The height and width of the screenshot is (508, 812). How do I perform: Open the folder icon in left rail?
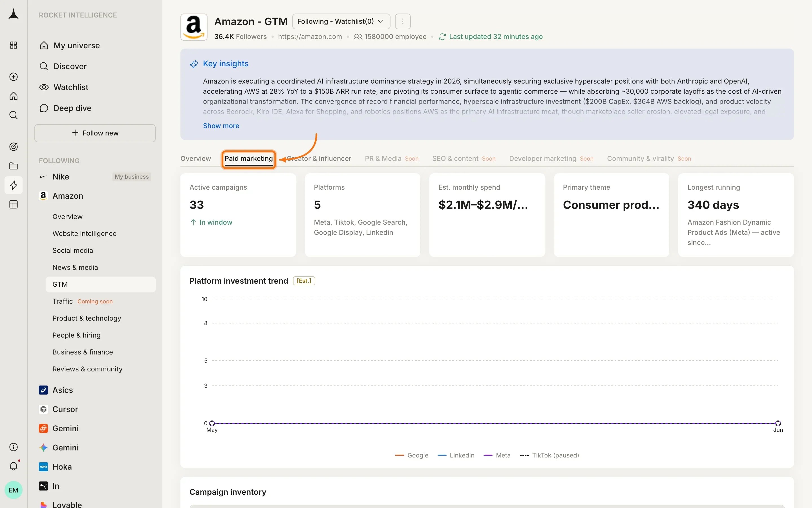point(14,166)
